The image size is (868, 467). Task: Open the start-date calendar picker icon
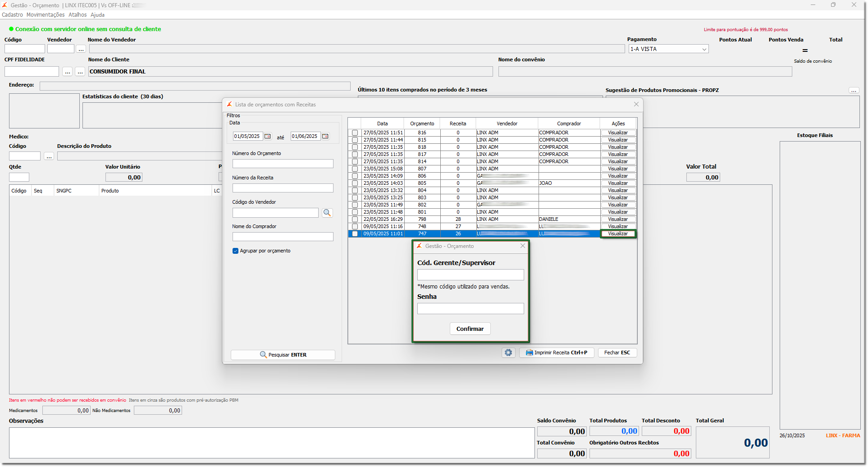[268, 136]
